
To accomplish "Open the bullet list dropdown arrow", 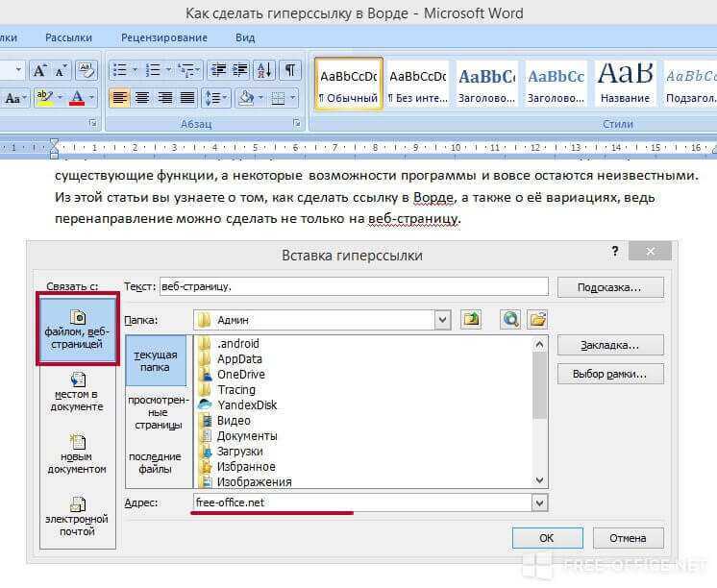I will (x=135, y=70).
